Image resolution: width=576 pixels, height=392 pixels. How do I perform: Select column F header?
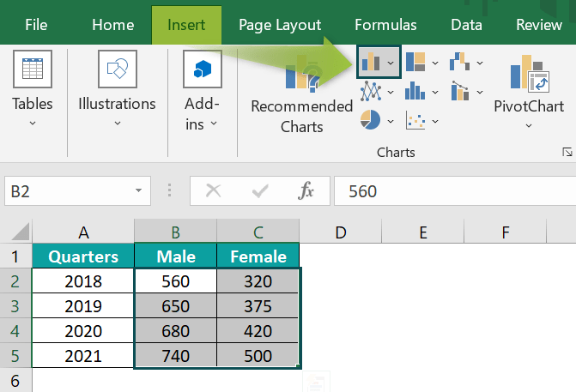point(506,232)
